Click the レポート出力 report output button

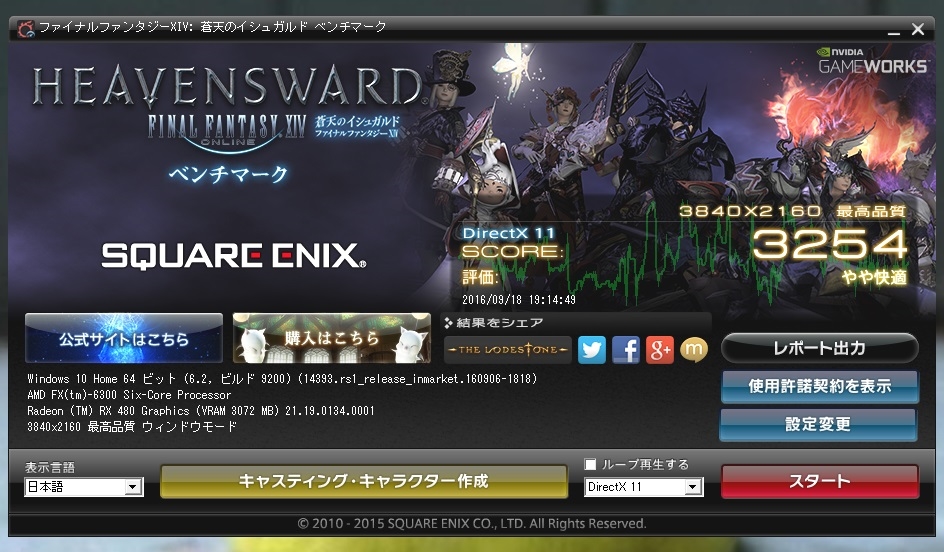click(819, 348)
